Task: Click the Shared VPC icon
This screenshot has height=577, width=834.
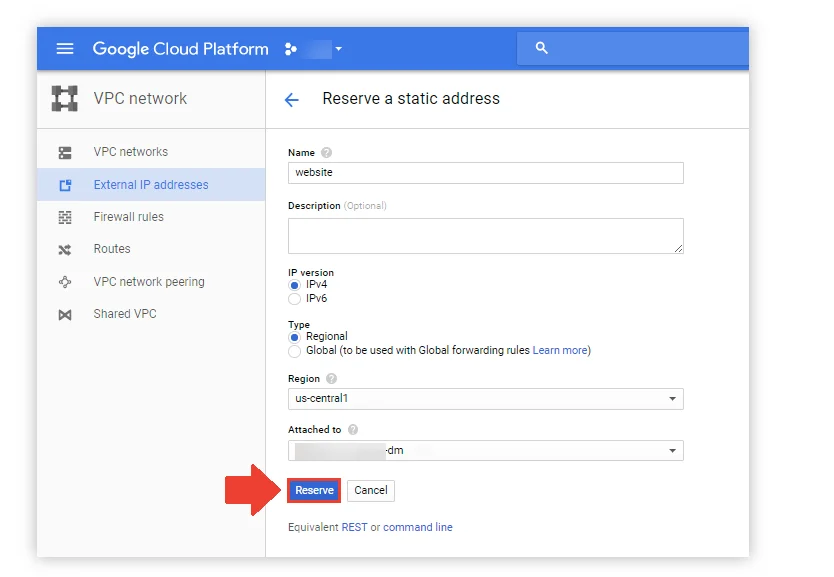Action: tap(65, 313)
